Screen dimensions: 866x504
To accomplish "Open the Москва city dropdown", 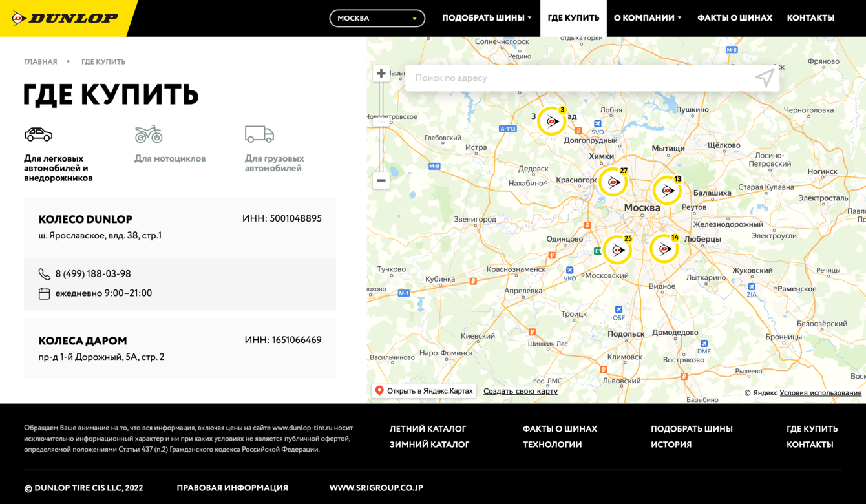I will coord(377,18).
